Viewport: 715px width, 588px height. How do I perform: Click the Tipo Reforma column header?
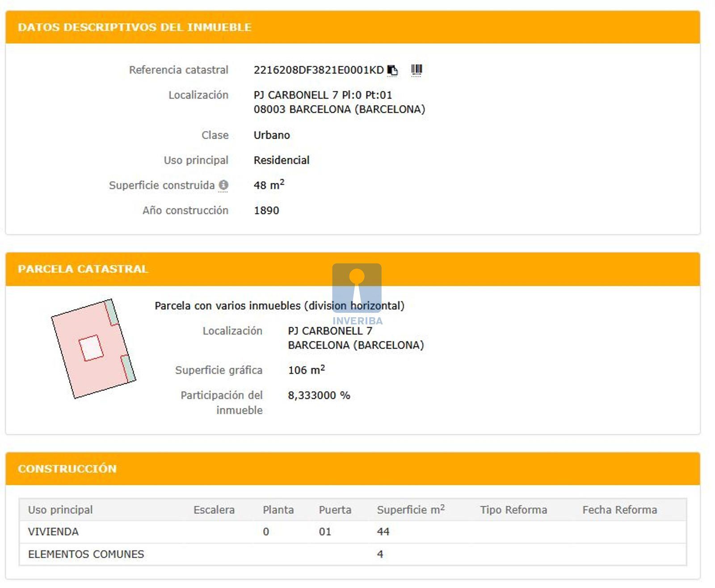tap(513, 510)
